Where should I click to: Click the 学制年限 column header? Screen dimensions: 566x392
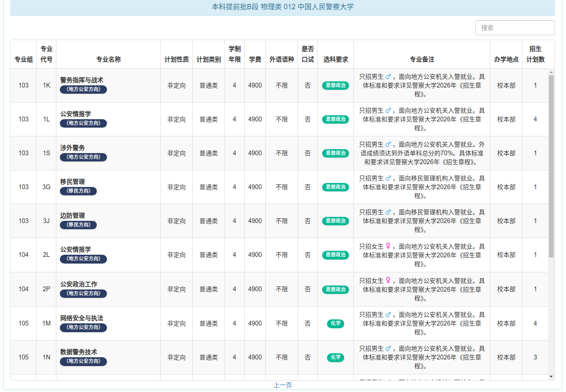235,54
